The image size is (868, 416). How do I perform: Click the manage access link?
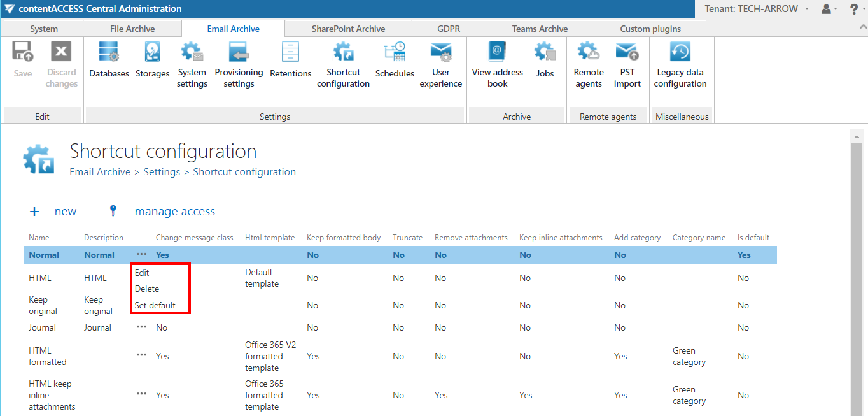tap(174, 212)
